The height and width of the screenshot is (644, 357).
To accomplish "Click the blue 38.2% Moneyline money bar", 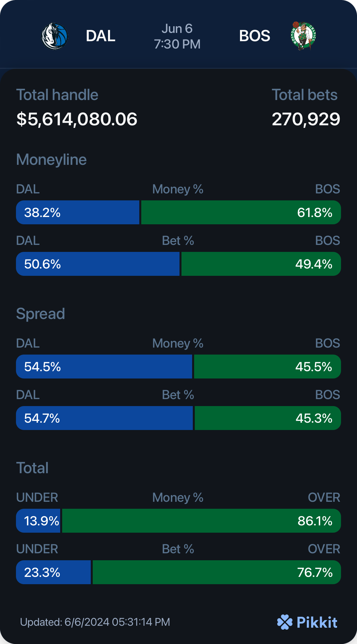I will pos(78,212).
